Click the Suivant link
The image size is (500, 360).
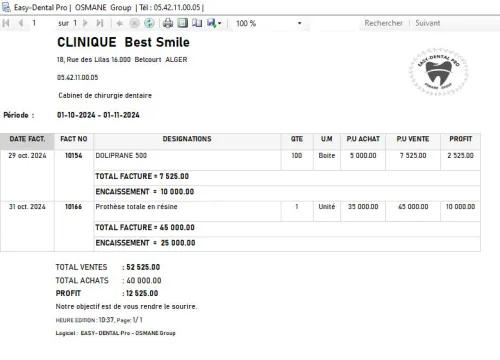coord(428,23)
